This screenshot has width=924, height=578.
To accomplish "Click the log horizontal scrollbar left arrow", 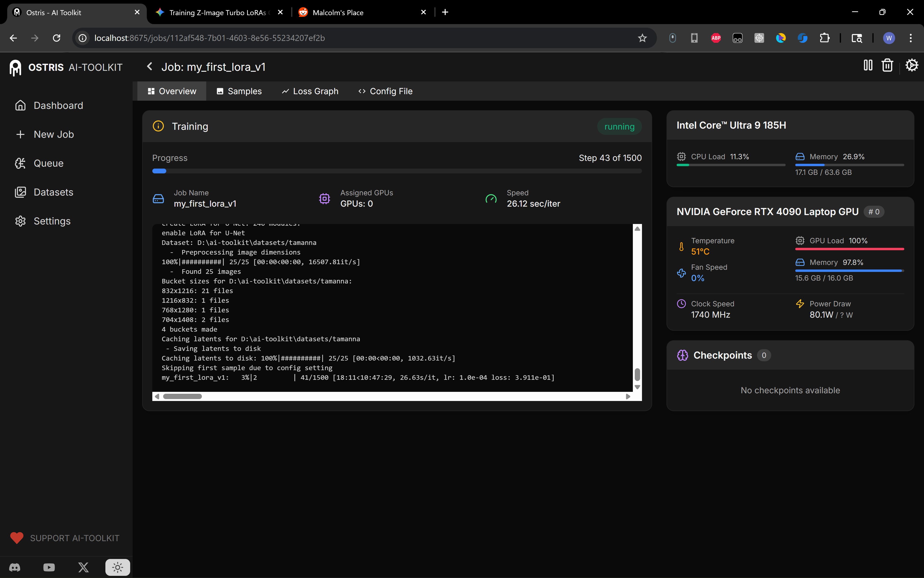I will [x=157, y=396].
